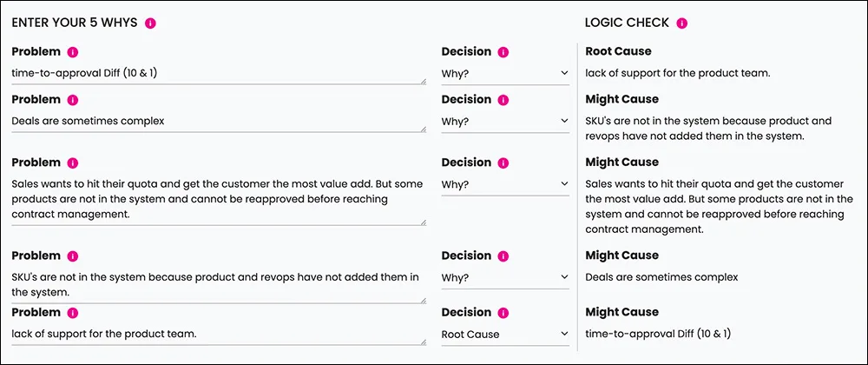
Task: Click resize handle of first Problem textarea
Action: click(424, 81)
